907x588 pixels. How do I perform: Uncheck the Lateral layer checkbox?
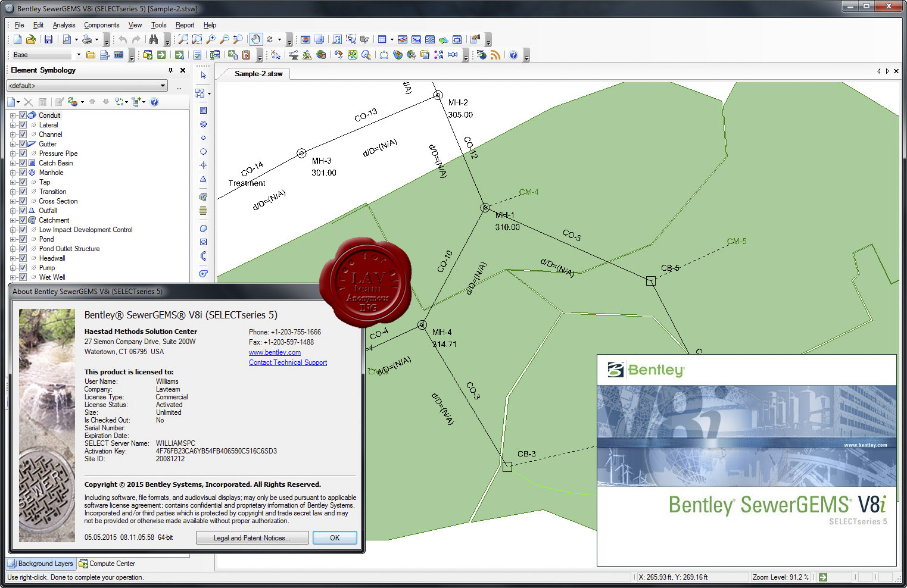coord(23,125)
